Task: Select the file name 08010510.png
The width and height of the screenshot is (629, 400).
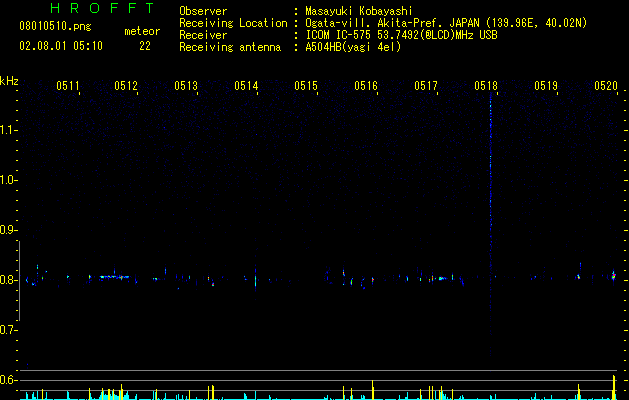Action: coord(55,27)
